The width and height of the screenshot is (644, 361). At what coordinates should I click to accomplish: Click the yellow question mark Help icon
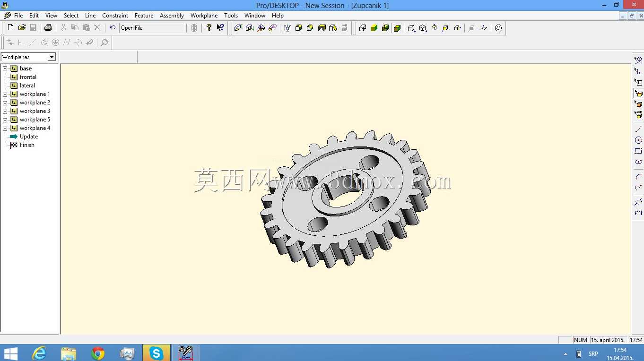point(209,28)
